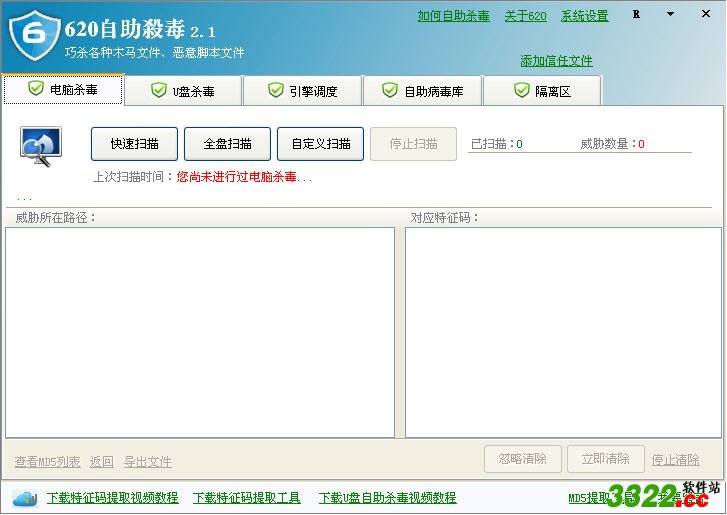Click the 已扫描 count text
Viewport: 727px width, 515px height.
coord(497,144)
